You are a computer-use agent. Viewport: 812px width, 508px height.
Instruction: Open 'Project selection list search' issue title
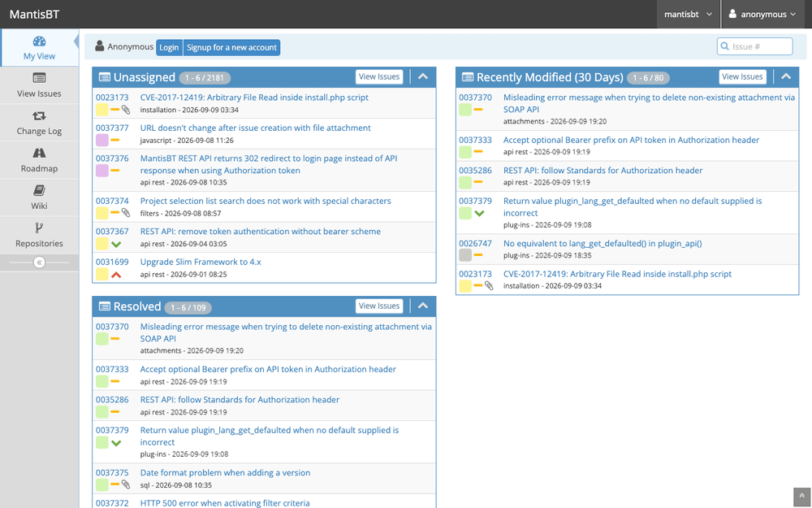(266, 201)
